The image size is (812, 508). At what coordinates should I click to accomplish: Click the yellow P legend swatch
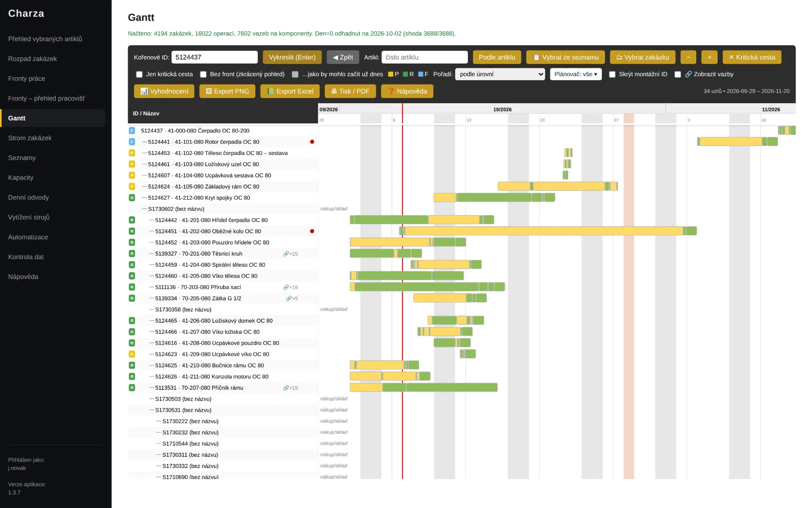391,74
